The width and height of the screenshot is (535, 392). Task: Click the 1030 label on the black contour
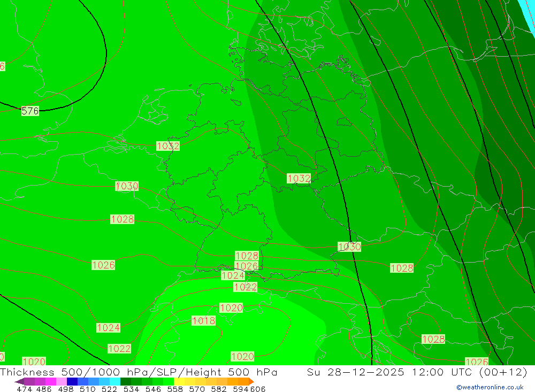(349, 247)
